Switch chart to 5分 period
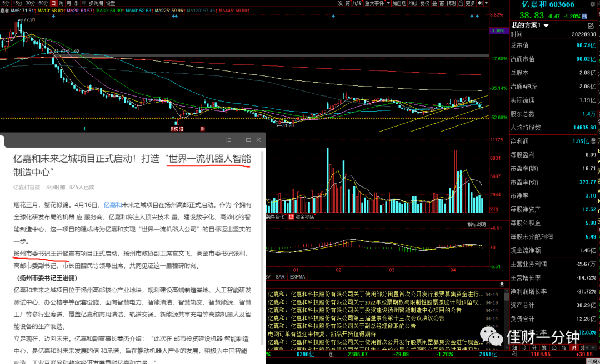600x364 pixels. 6,3
